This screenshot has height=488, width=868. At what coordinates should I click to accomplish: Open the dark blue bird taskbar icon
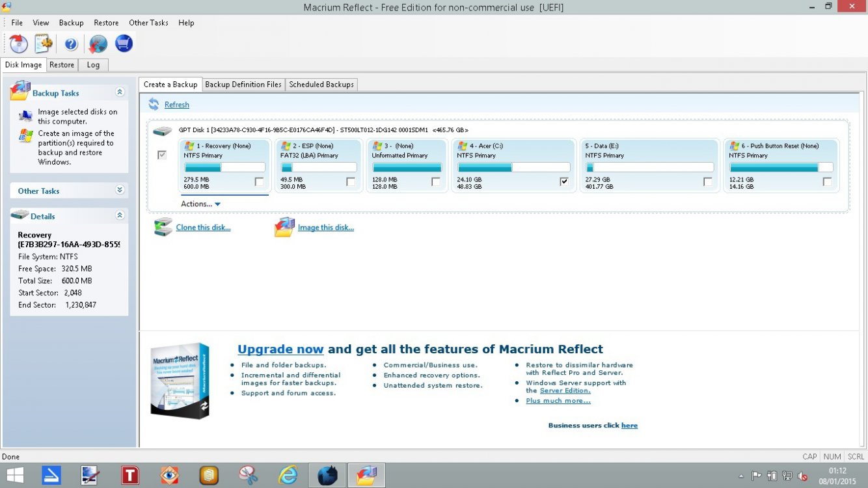tap(327, 476)
